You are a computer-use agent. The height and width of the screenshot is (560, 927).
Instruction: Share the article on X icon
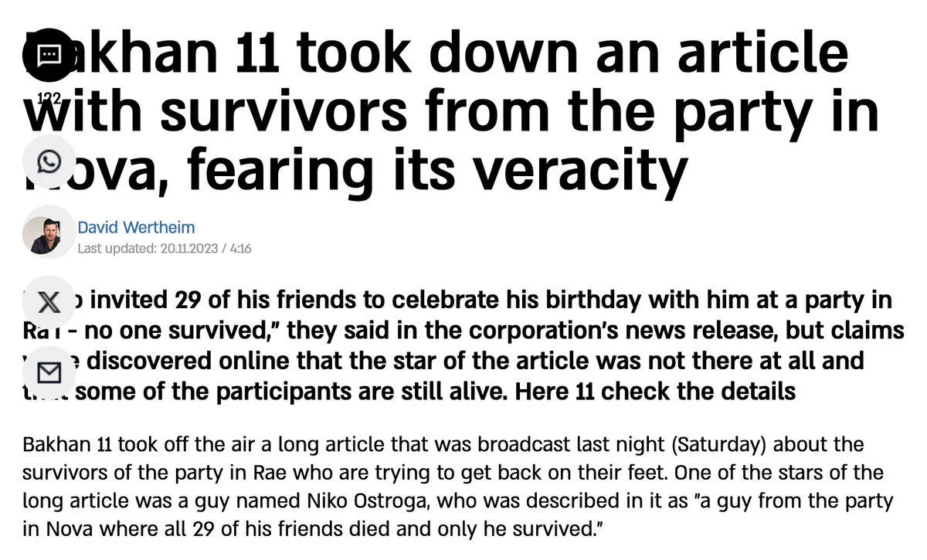(x=49, y=302)
